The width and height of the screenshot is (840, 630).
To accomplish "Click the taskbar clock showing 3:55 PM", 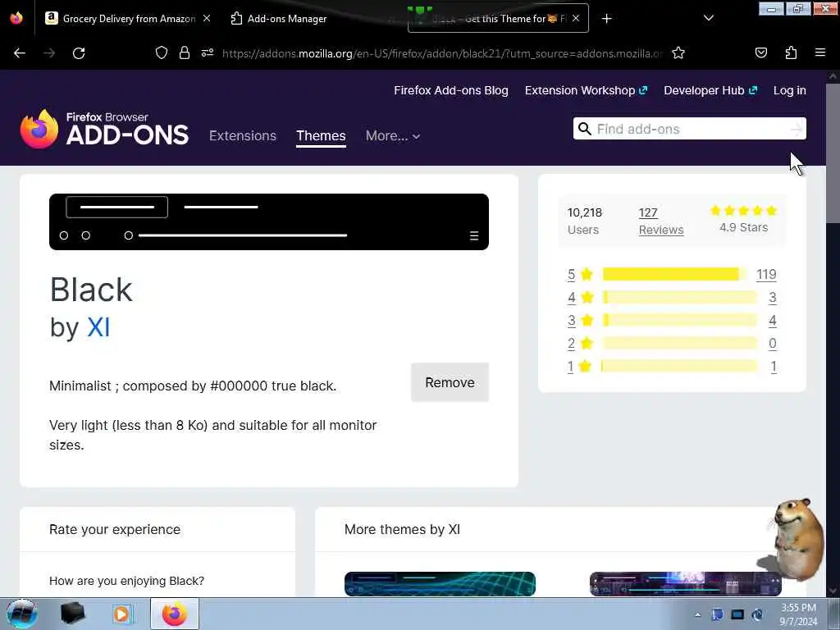I will pyautogui.click(x=798, y=614).
